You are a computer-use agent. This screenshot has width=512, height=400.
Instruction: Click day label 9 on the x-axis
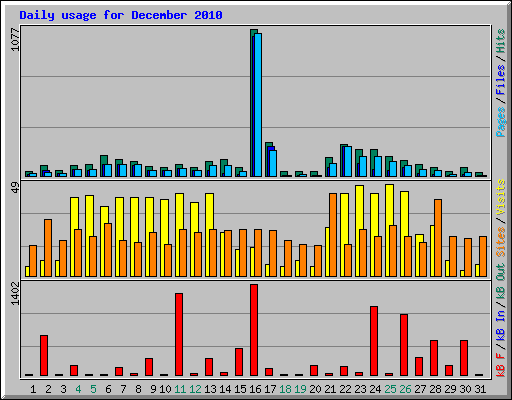click(x=153, y=389)
